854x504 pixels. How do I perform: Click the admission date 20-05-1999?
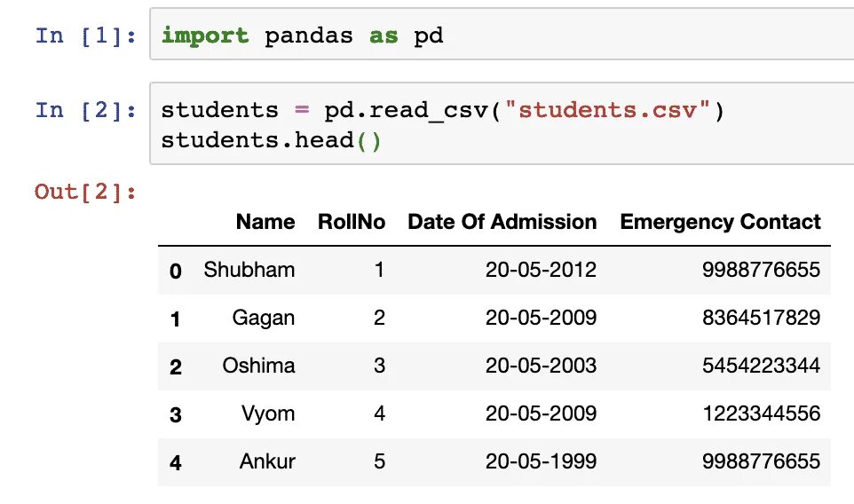click(541, 461)
